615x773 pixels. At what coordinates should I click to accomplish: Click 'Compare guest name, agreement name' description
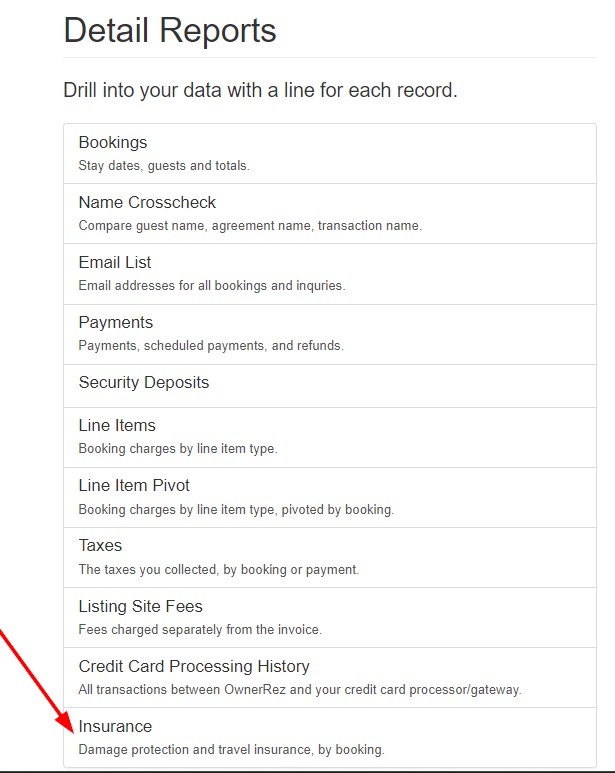click(x=250, y=225)
